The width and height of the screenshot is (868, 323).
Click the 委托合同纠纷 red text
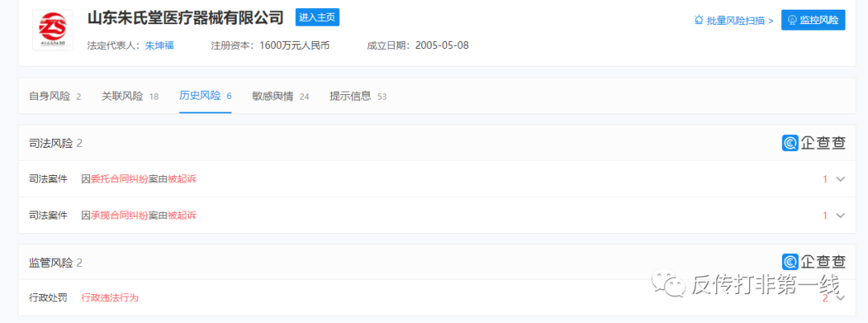tap(120, 178)
